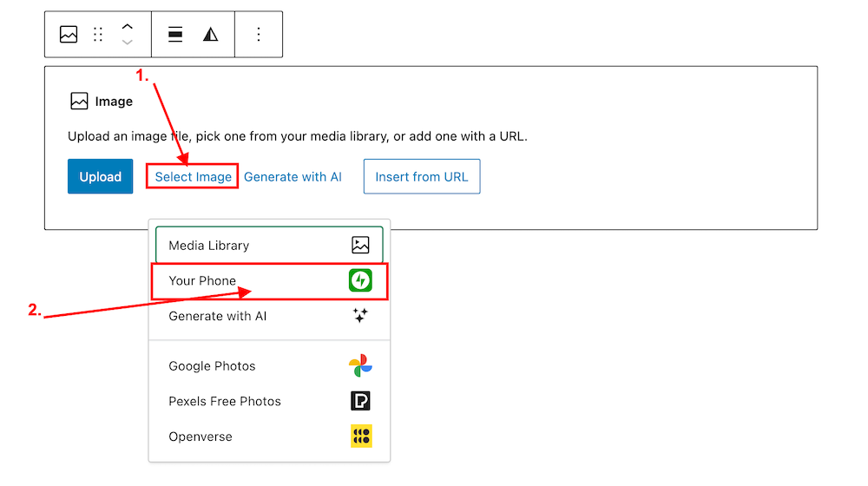
Task: Click the move down arrow in block toolbar
Action: tap(128, 42)
